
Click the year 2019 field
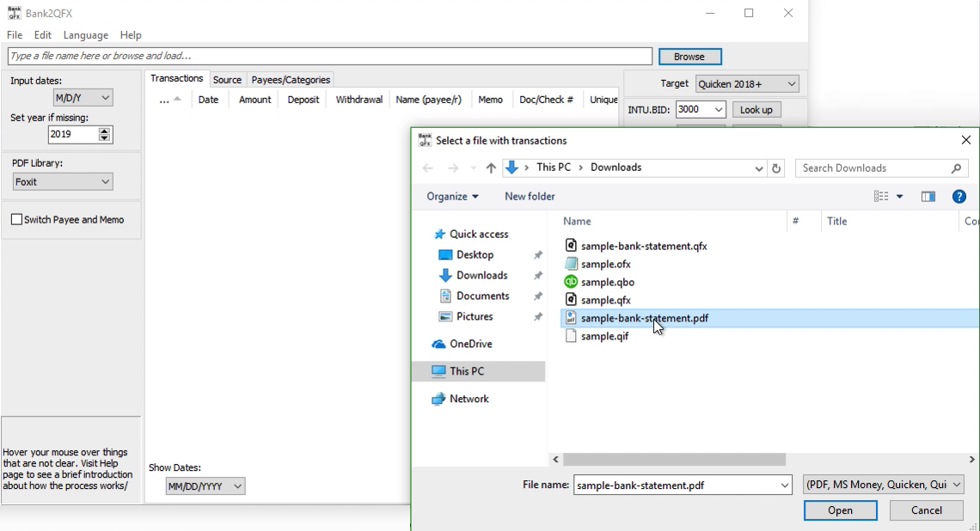pos(73,134)
